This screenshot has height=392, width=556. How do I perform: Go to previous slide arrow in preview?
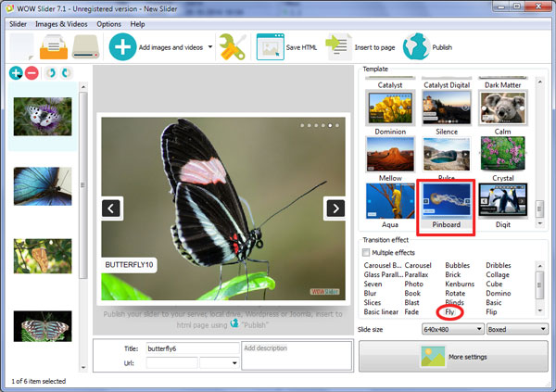tap(111, 209)
